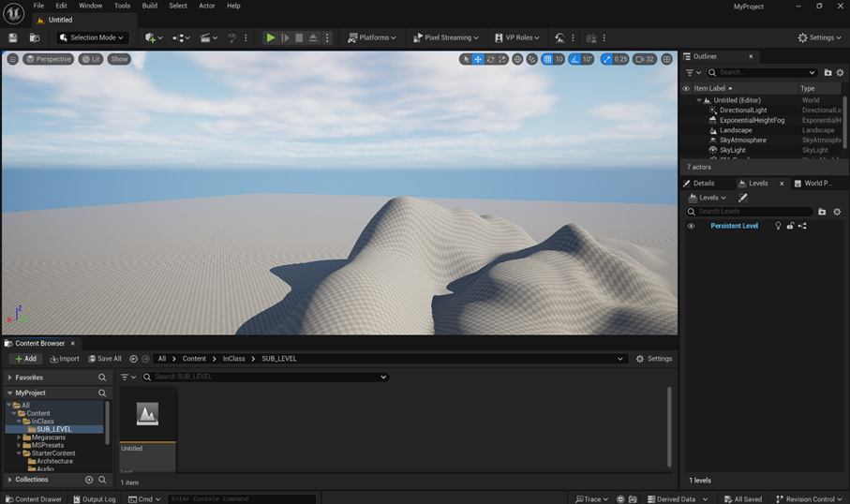Open the viewport Show flags menu

tap(119, 59)
